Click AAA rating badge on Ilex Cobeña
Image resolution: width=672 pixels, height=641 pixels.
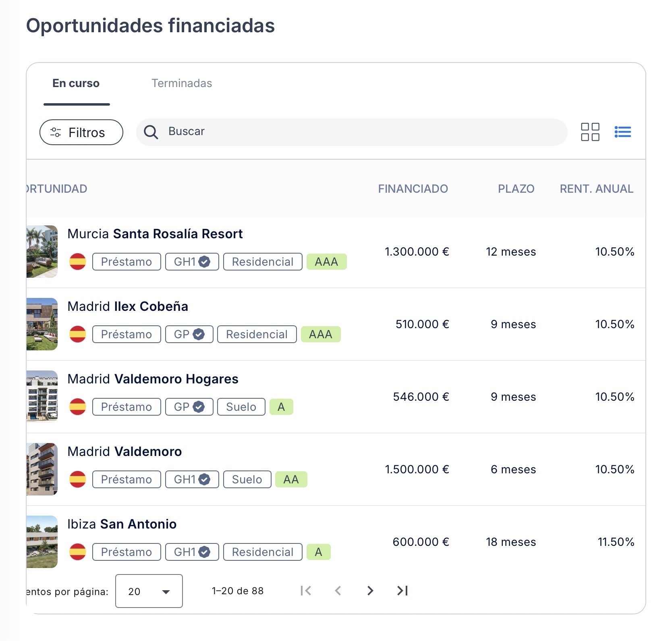pyautogui.click(x=321, y=334)
